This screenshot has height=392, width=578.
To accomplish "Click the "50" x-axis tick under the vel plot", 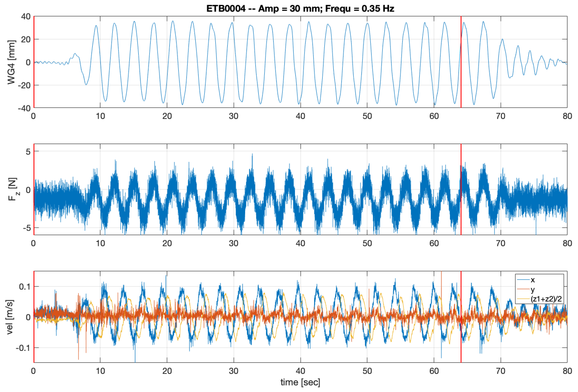I will pyautogui.click(x=367, y=371).
